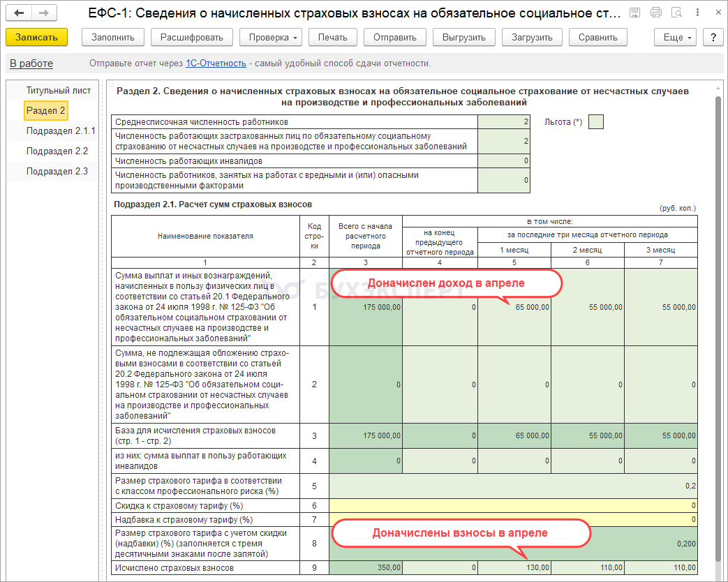Click the scrollbar up arrow
This screenshot has height=582, width=728.
point(719,88)
